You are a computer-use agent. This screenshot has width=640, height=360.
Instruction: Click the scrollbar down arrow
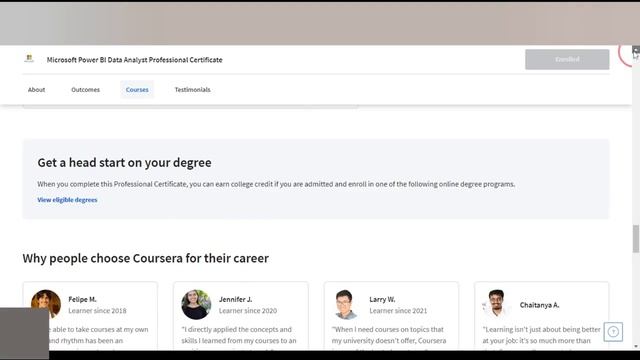click(636, 346)
